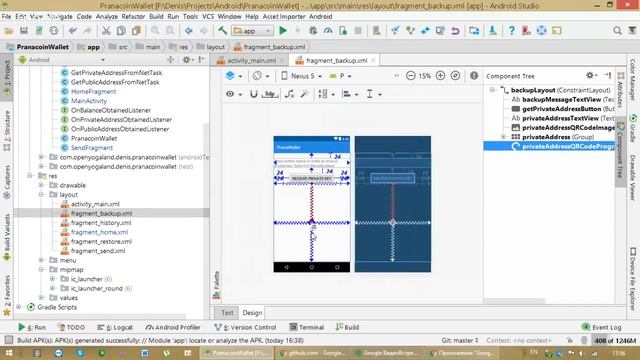The image size is (640, 360).
Task: Collapse the layout folder in tree
Action: (41, 195)
